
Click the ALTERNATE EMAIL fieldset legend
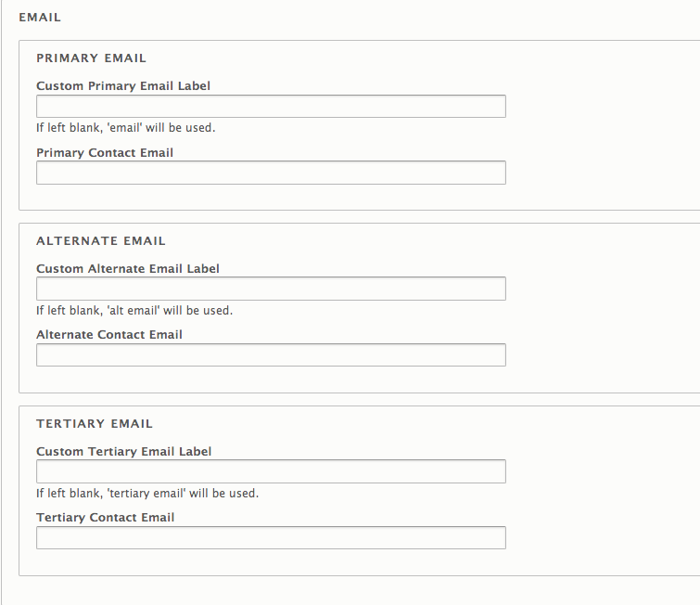click(101, 241)
